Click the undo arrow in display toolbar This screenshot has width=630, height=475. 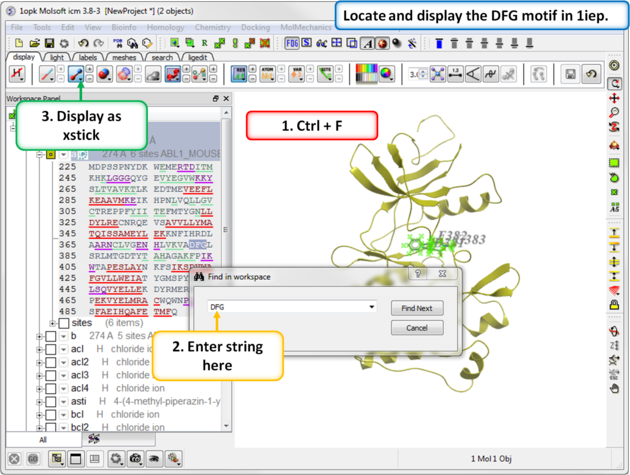(593, 75)
